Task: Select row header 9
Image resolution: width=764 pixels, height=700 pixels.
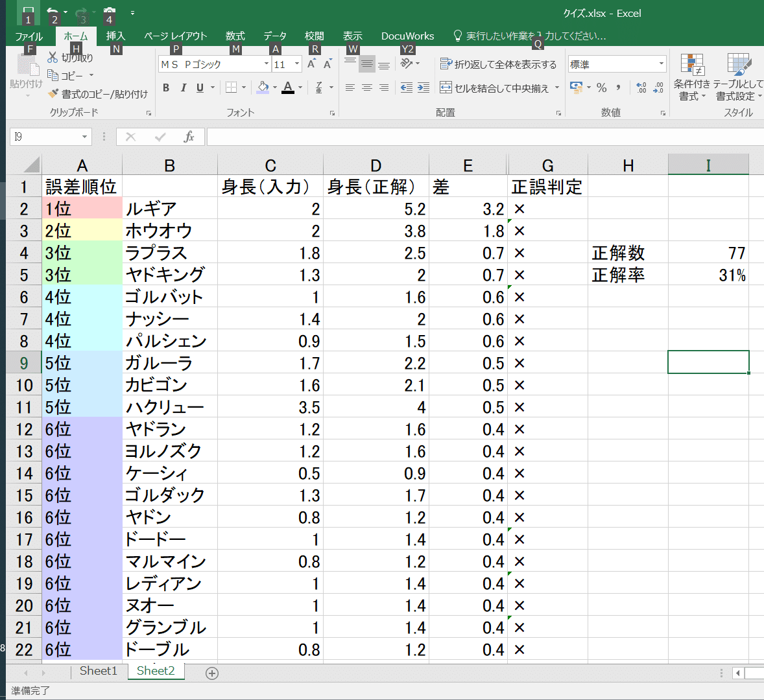Action: (24, 363)
